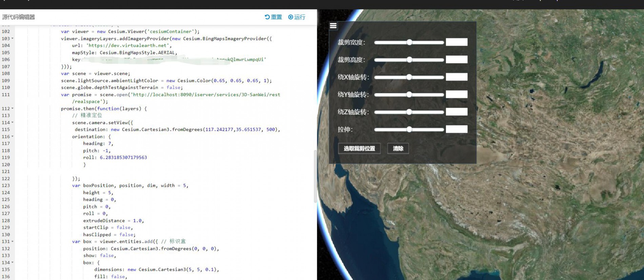Click the 'https://dev.virtualearth.net' URL text
Viewport: 644px width, 280px height.
pyautogui.click(x=128, y=45)
